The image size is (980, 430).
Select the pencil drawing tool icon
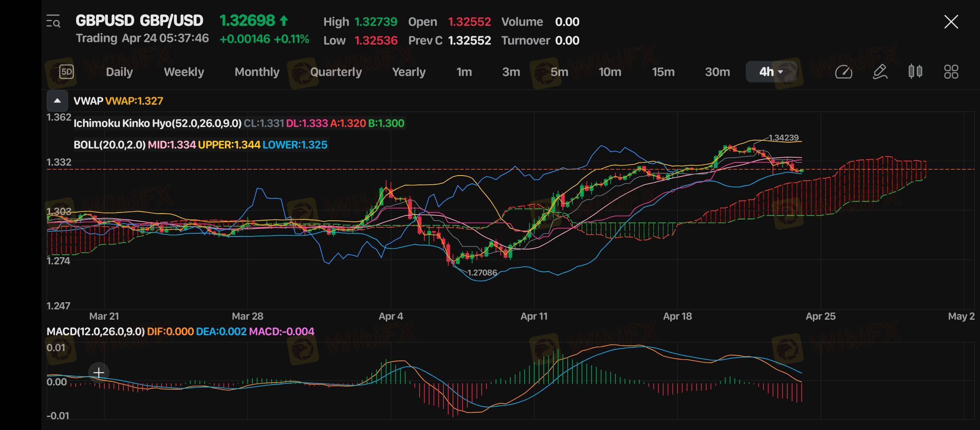click(x=880, y=72)
